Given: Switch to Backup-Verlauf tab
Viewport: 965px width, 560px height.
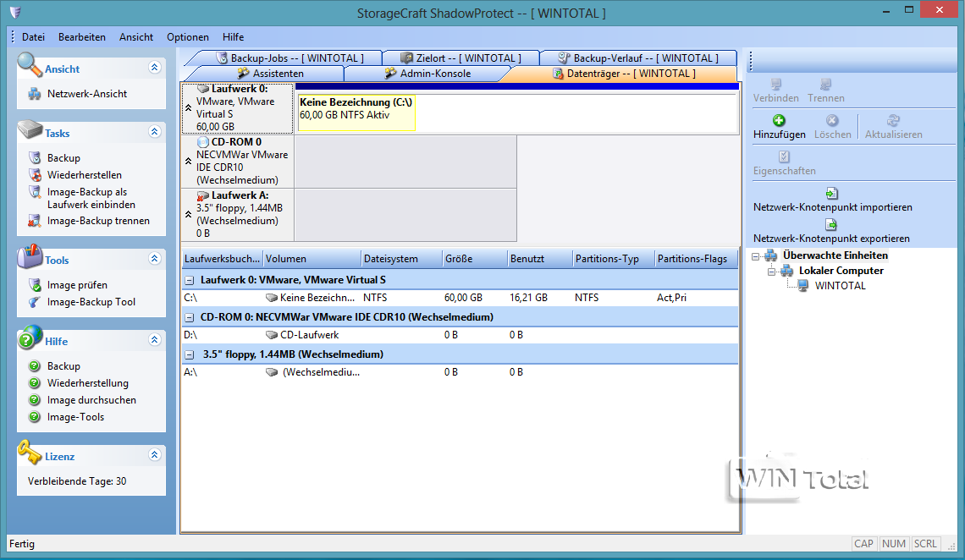Looking at the screenshot, I should (637, 58).
